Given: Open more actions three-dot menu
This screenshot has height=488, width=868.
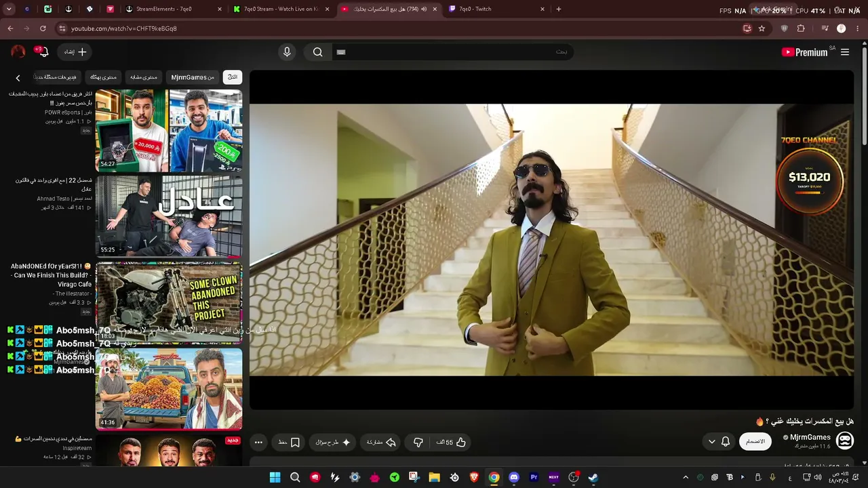Looking at the screenshot, I should tap(258, 442).
